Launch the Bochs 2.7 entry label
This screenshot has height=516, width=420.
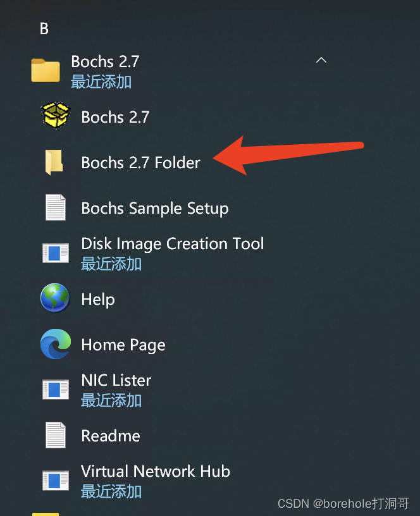click(x=115, y=117)
